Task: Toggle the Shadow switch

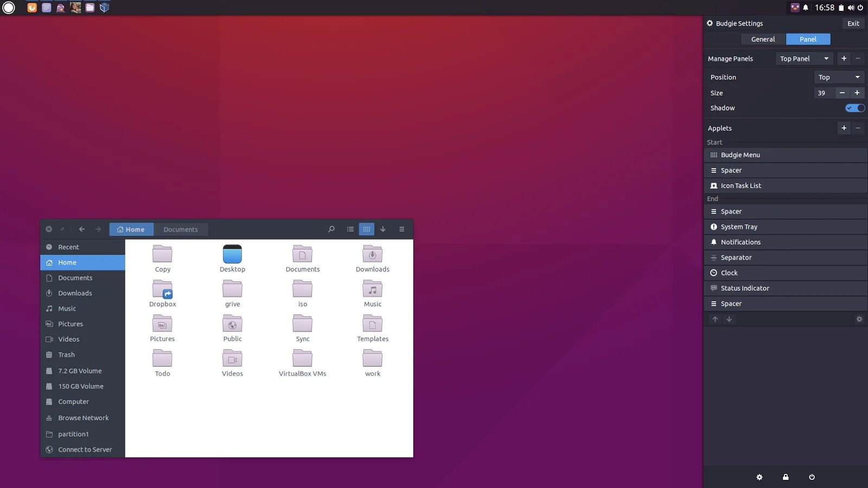Action: 855,108
